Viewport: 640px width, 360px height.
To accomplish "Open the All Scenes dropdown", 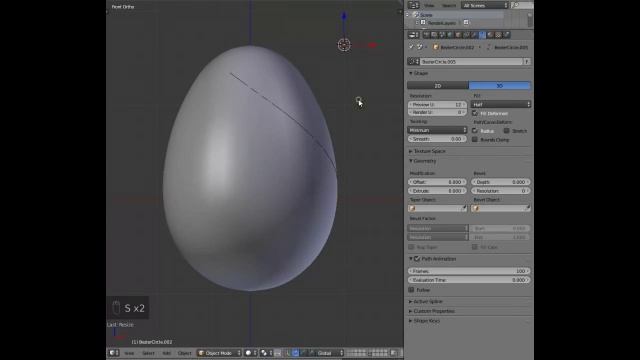I will [484, 5].
